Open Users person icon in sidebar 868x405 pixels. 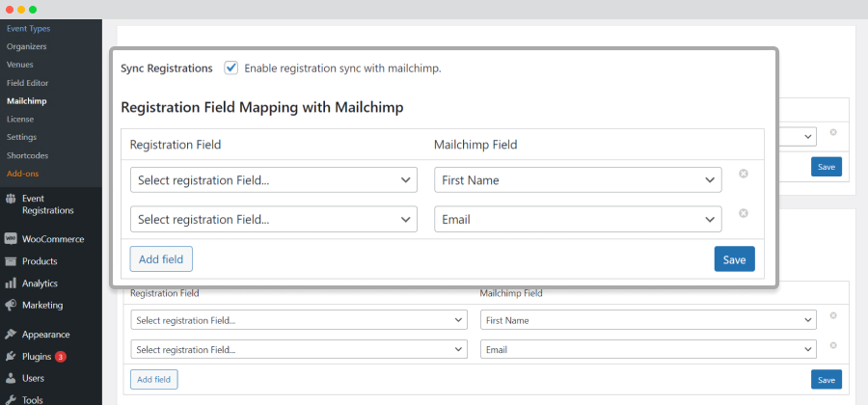(10, 378)
